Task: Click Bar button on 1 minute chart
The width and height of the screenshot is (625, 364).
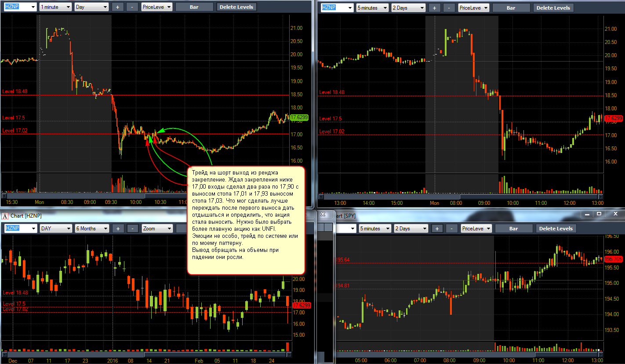Action: click(194, 7)
